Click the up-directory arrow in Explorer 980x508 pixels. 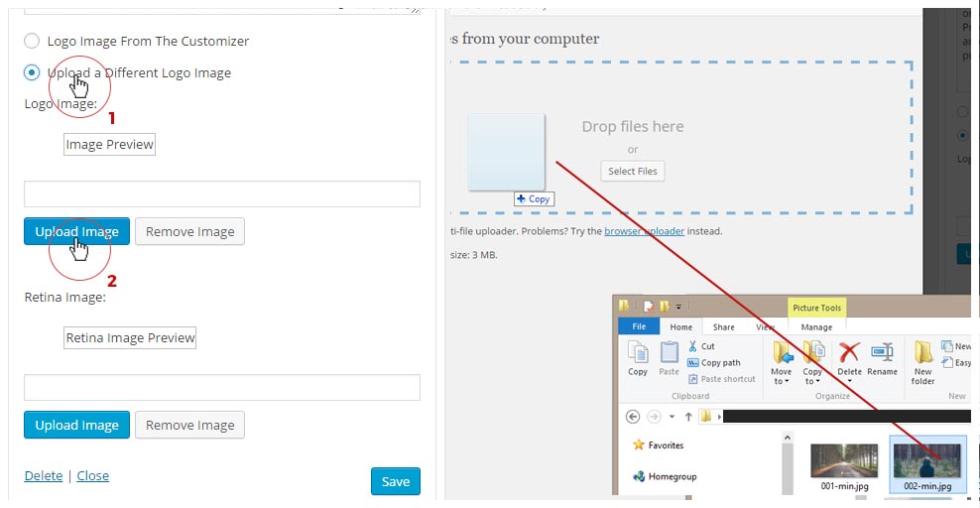tap(688, 417)
